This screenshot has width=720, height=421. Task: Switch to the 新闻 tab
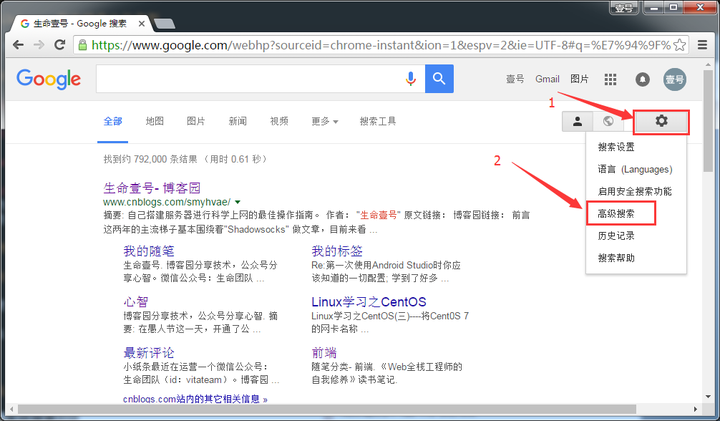tap(237, 121)
